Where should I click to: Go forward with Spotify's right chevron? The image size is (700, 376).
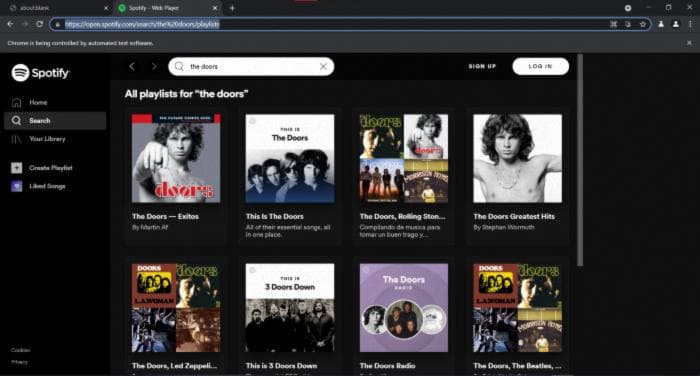click(x=154, y=67)
